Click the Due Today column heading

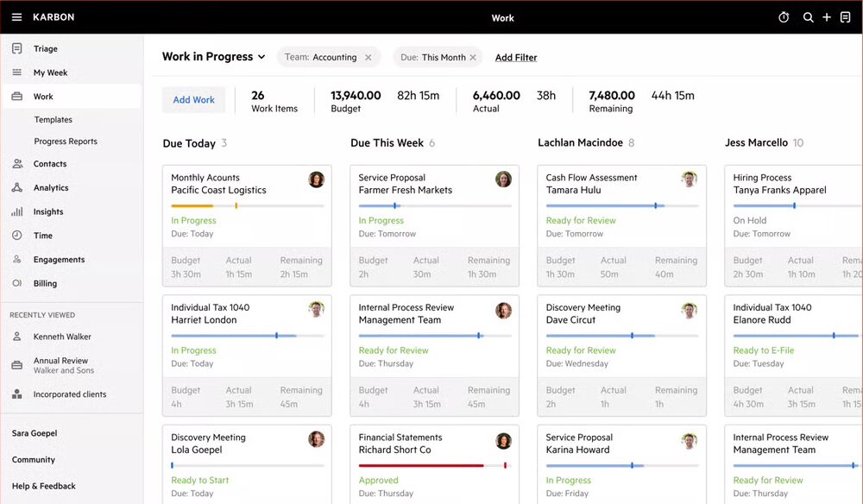tap(189, 143)
